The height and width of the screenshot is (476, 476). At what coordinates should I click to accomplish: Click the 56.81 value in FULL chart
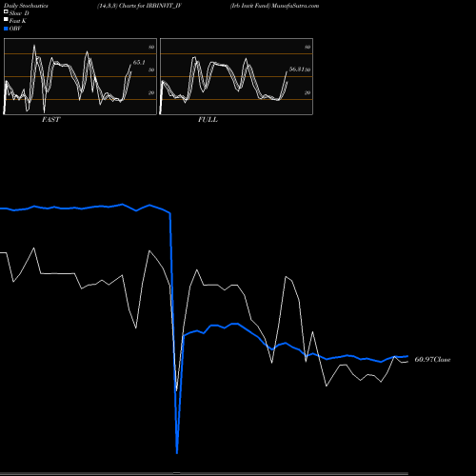[296, 69]
